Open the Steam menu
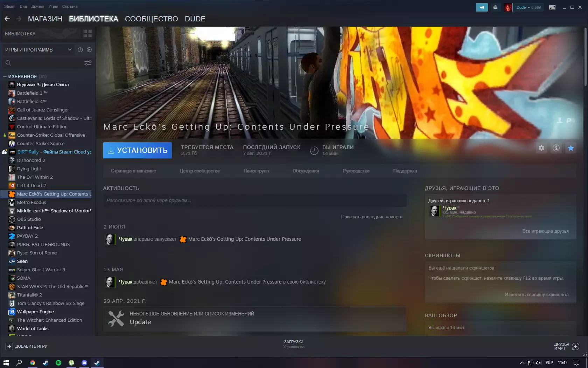 (10, 6)
